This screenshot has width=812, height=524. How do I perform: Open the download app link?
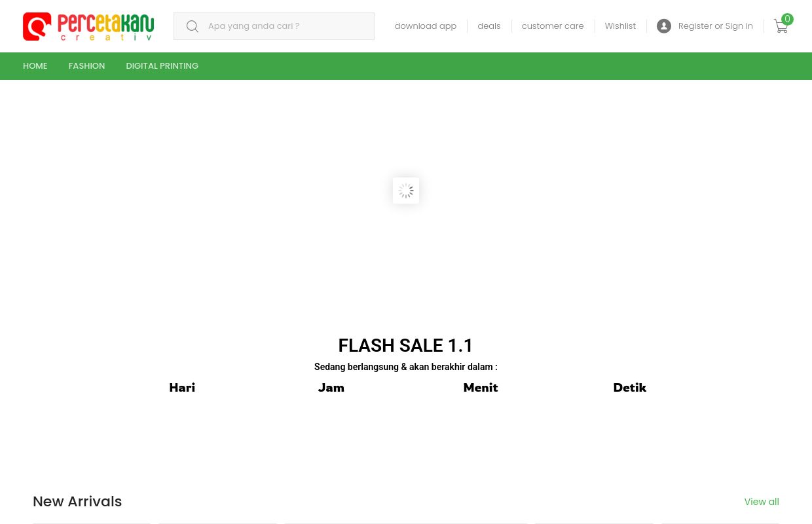(x=425, y=26)
